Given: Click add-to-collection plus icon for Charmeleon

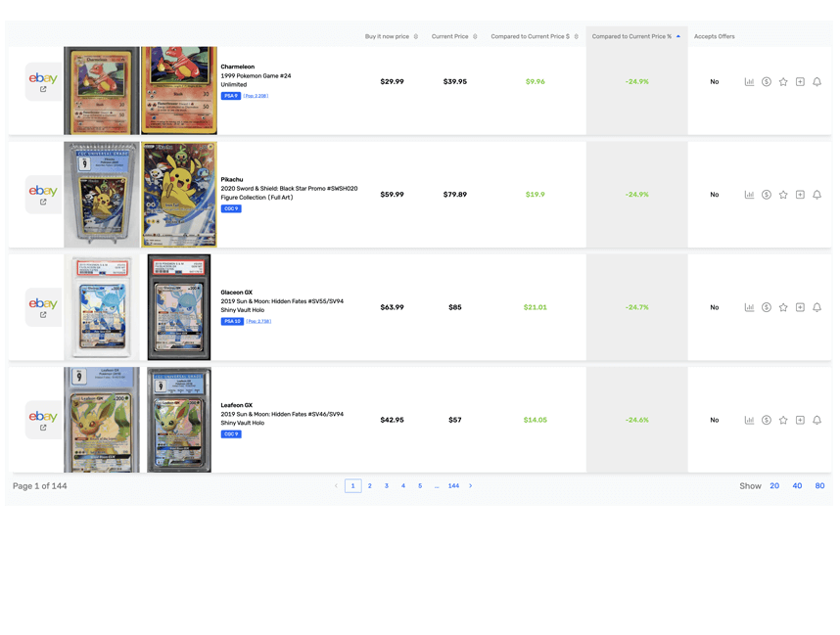Looking at the screenshot, I should click(800, 82).
